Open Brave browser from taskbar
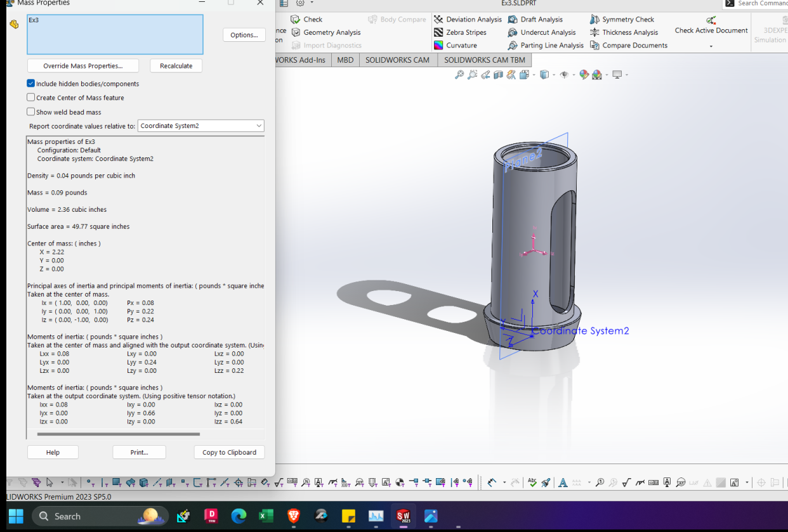The width and height of the screenshot is (788, 532). (x=293, y=516)
